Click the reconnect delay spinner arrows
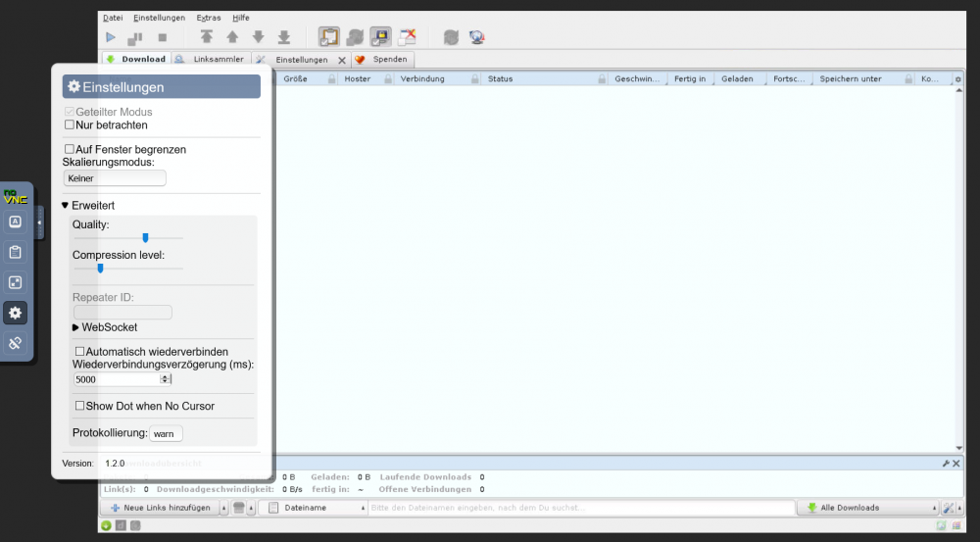The height and width of the screenshot is (542, 980). (165, 379)
